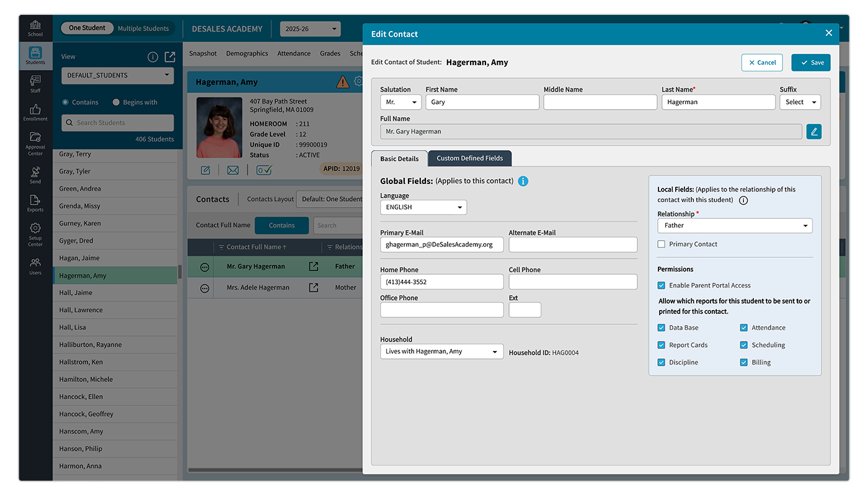Uncheck the Scheduling report checkbox
This screenshot has width=868, height=496.
pos(744,345)
